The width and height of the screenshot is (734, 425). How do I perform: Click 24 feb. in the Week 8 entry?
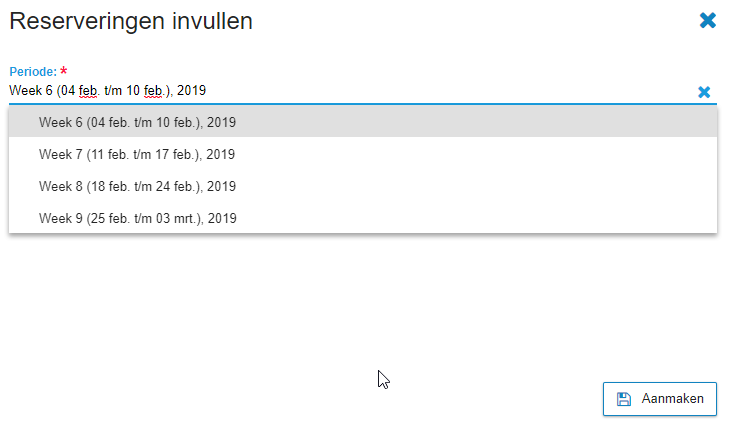[x=174, y=186]
